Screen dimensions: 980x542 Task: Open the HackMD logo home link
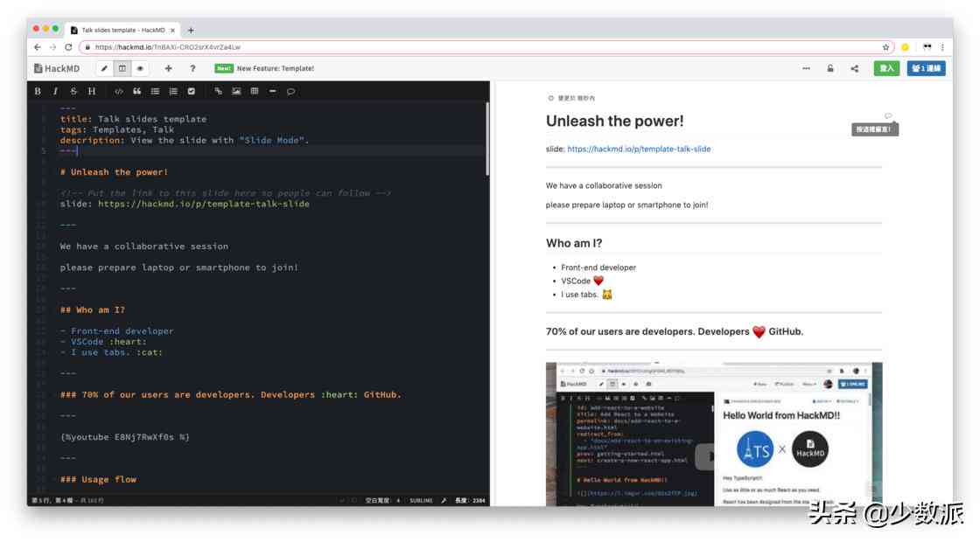57,68
